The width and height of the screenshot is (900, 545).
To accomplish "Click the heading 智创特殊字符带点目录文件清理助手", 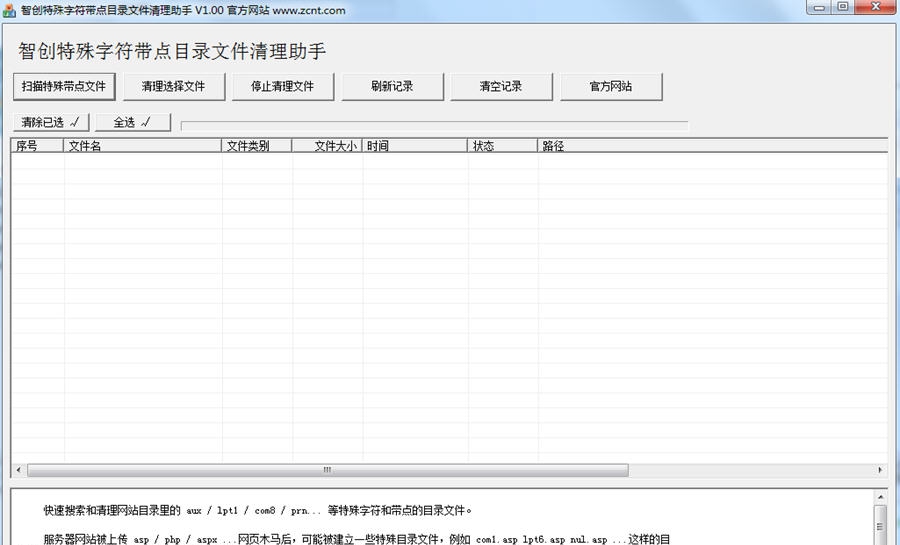I will [x=172, y=51].
